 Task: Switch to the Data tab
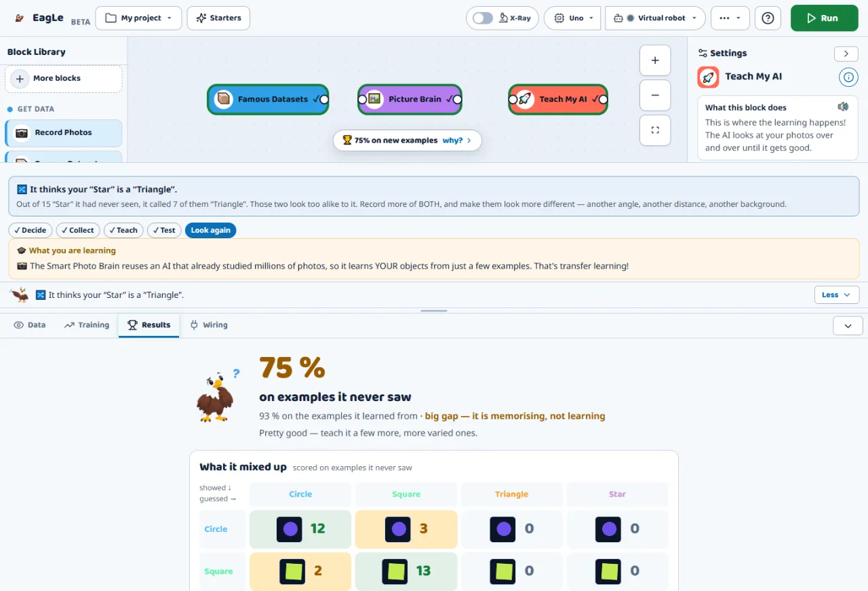pyautogui.click(x=30, y=325)
